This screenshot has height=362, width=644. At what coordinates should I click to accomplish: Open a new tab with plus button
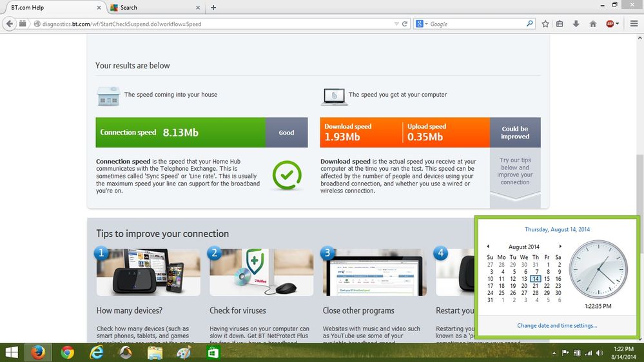point(213,7)
